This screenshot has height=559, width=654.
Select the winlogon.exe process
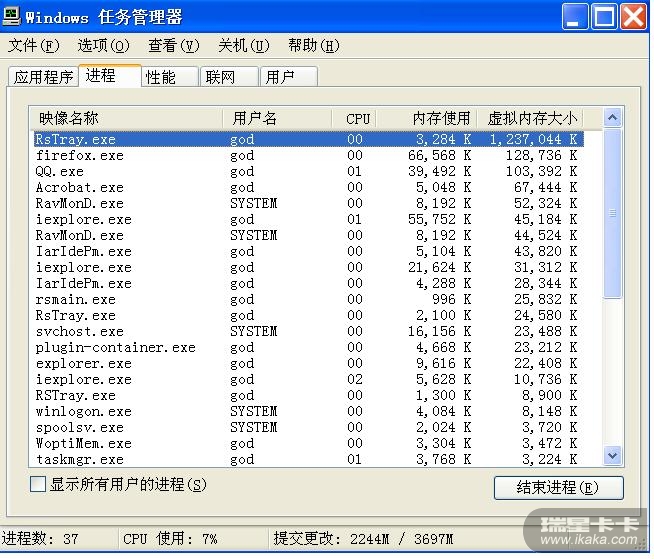point(308,411)
